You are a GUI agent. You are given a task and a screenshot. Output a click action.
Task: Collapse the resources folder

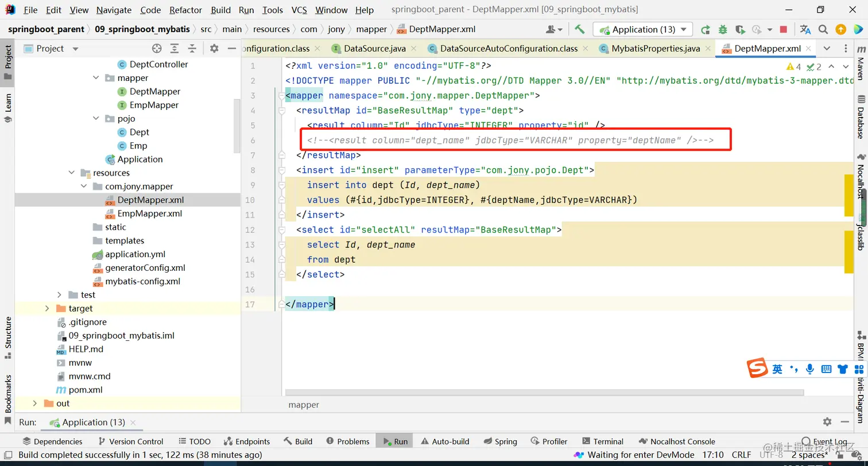pos(72,173)
